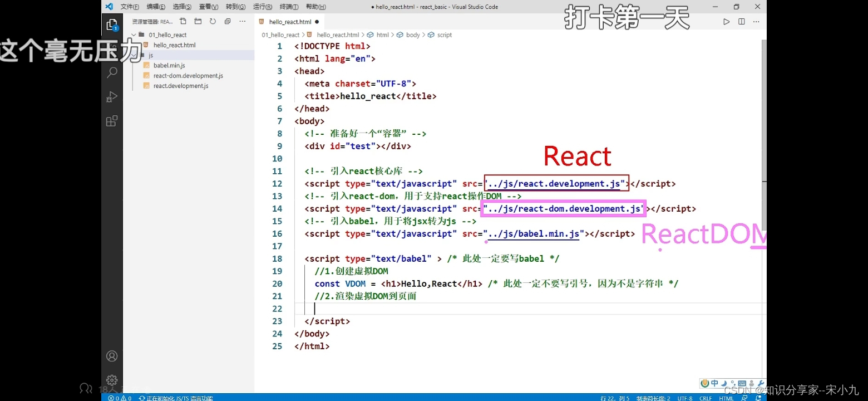This screenshot has height=401, width=868.
Task: Open react.development.js in the file tree
Action: [181, 86]
